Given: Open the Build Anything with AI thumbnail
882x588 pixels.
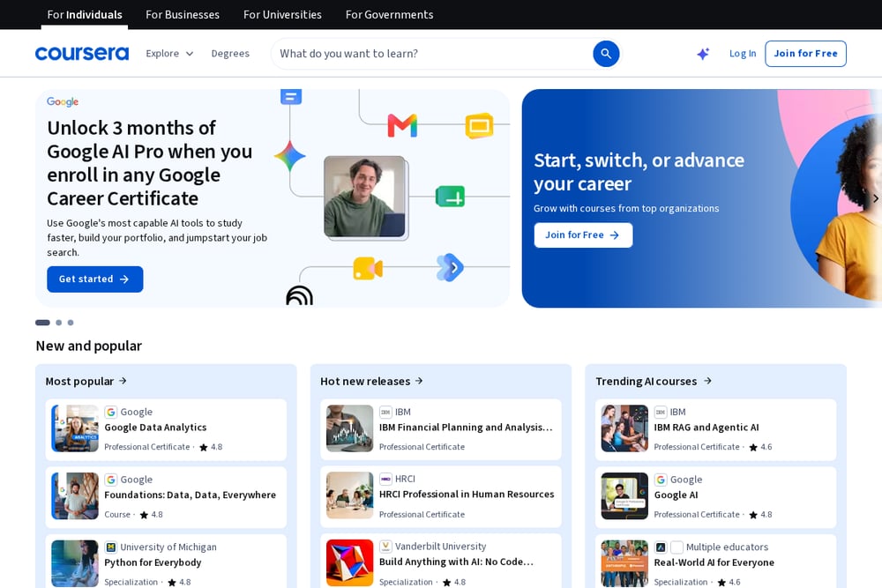Looking at the screenshot, I should pos(349,562).
